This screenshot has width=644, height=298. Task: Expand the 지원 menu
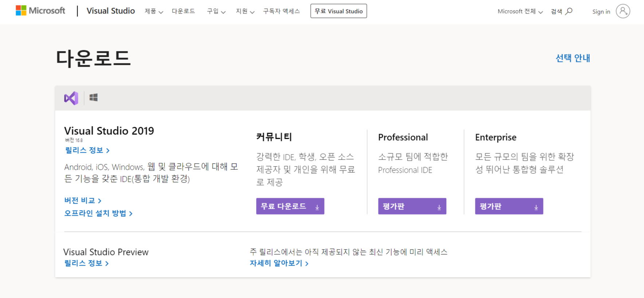click(x=245, y=11)
